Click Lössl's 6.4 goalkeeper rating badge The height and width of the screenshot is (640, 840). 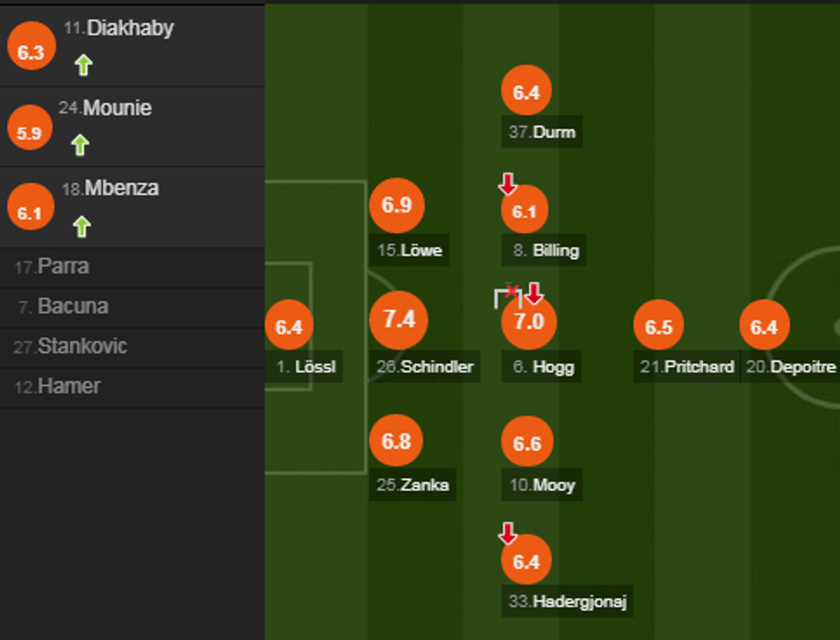coord(290,327)
